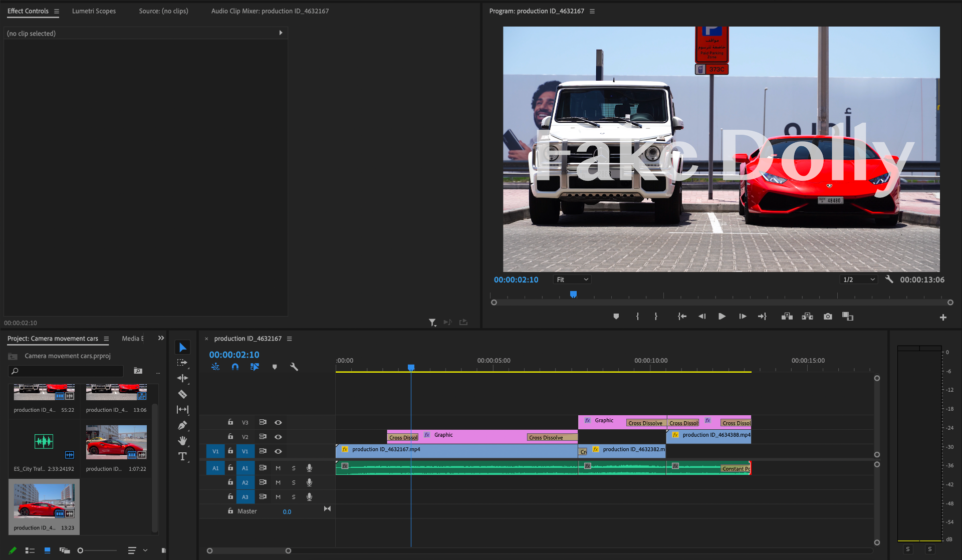The image size is (962, 560).
Task: Click the Button Editor plus icon
Action: [943, 317]
